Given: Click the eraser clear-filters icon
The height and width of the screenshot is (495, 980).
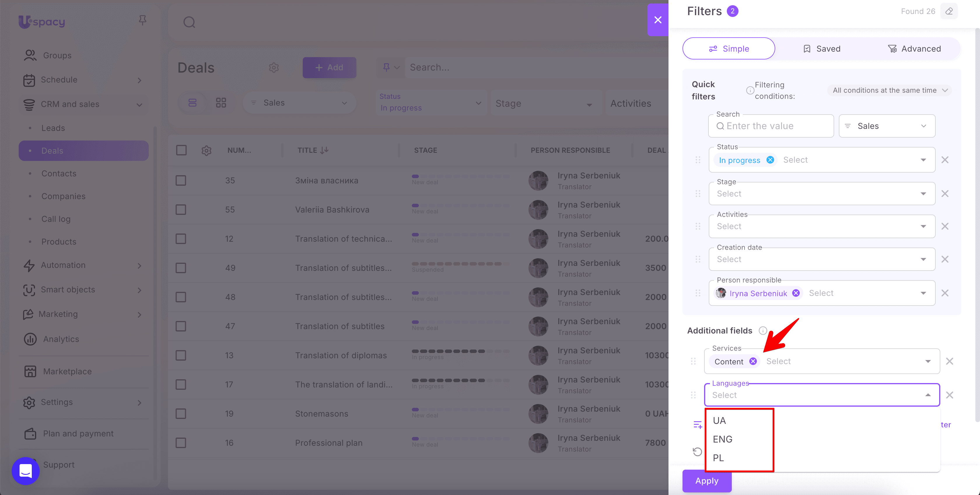Looking at the screenshot, I should (949, 11).
